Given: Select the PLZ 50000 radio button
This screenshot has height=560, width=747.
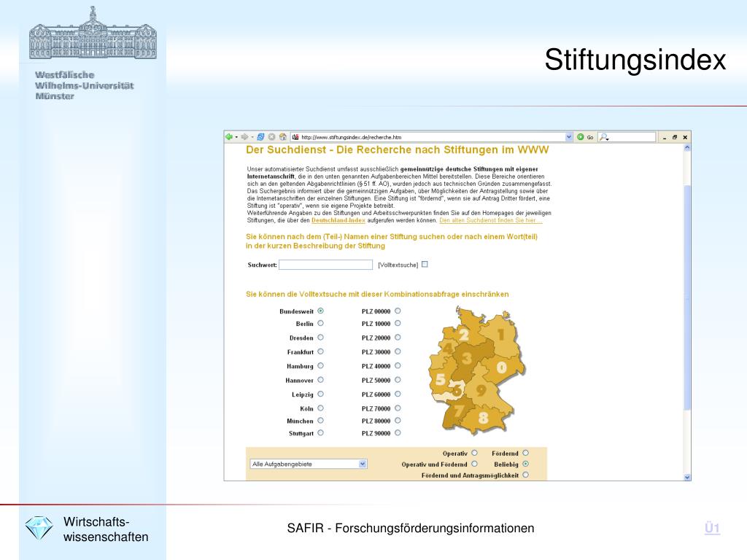Looking at the screenshot, I should coord(398,380).
